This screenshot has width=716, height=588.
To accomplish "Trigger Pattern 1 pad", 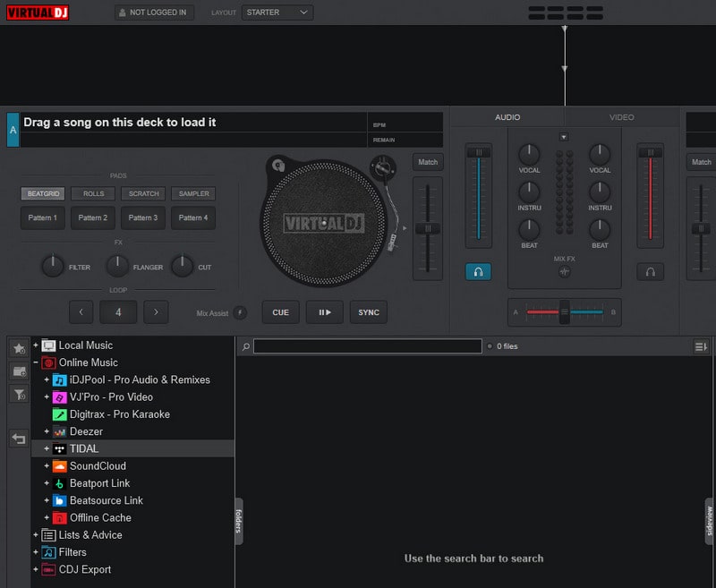I will click(x=42, y=217).
